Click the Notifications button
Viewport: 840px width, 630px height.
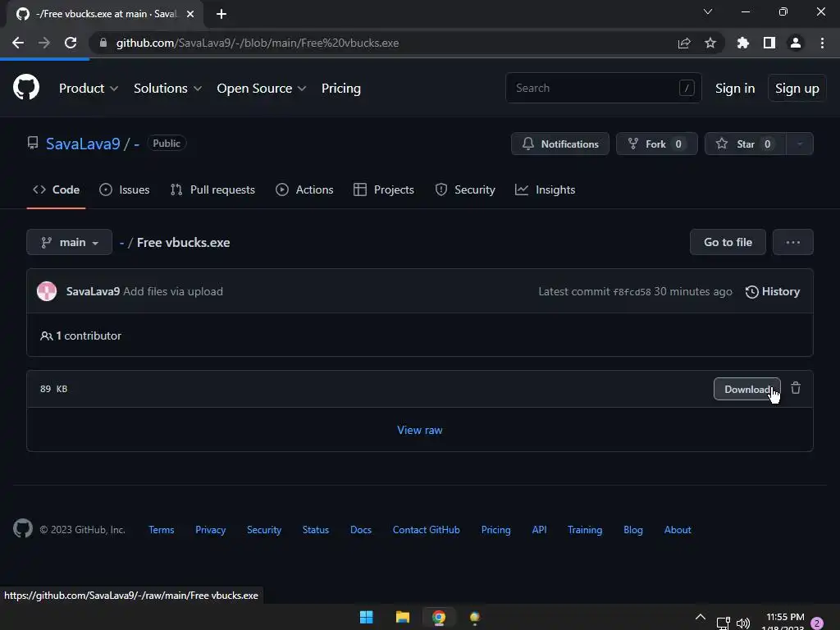pyautogui.click(x=559, y=144)
